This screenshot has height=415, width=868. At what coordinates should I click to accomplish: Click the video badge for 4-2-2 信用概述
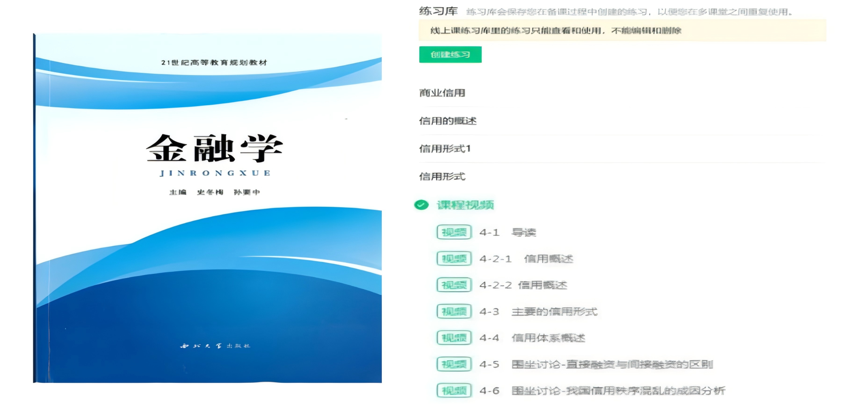tap(454, 285)
